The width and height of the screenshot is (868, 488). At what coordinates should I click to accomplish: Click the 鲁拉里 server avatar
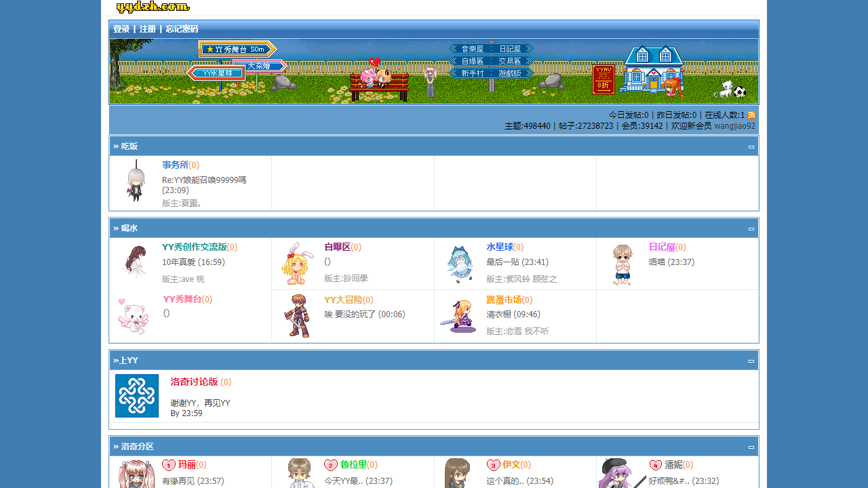pos(300,473)
